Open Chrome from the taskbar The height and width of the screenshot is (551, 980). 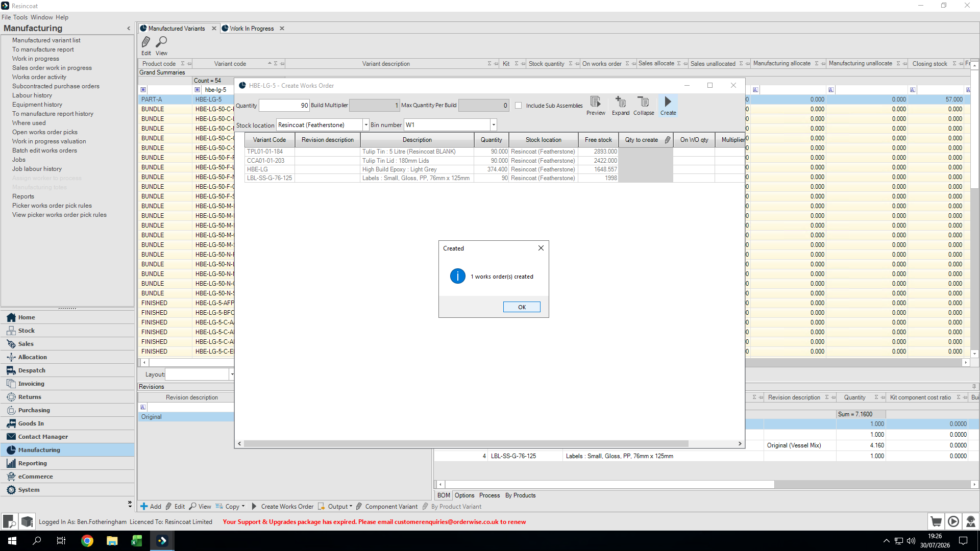pos(87,541)
